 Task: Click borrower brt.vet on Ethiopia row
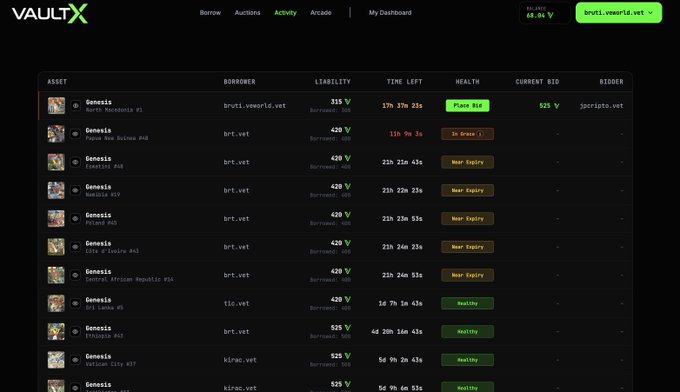tap(236, 332)
